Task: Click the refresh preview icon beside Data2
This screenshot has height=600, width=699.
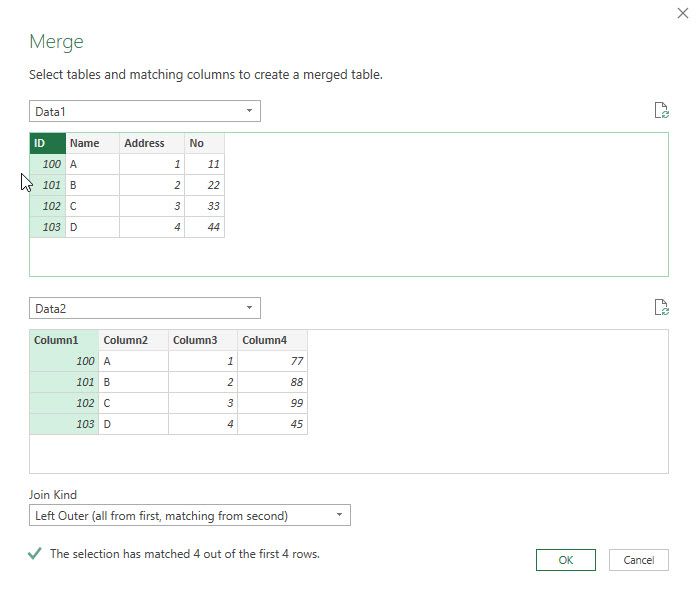Action: tap(662, 307)
